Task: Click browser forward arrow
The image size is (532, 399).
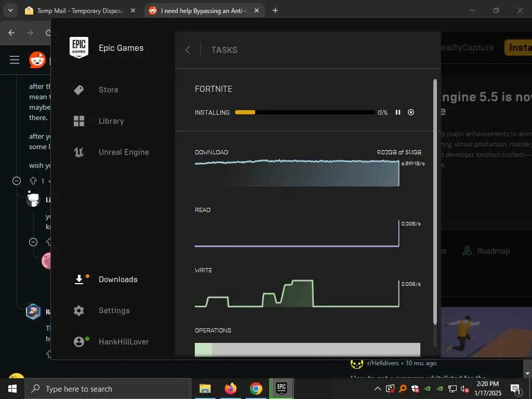Action: tap(30, 33)
